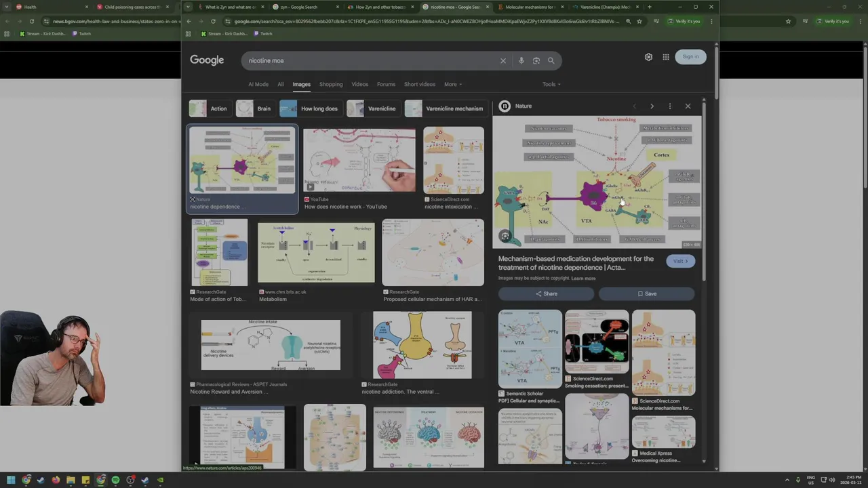
Task: Go to next image in preview panel
Action: click(652, 106)
